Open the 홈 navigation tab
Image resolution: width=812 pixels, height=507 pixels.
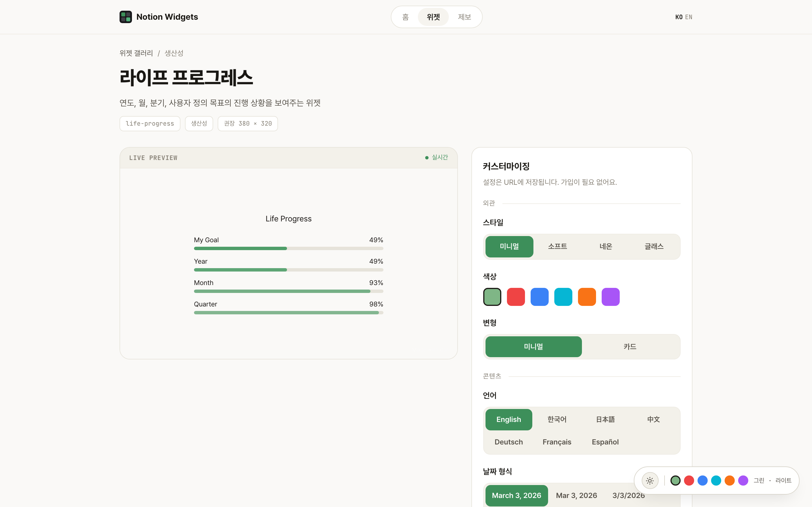coord(405,17)
